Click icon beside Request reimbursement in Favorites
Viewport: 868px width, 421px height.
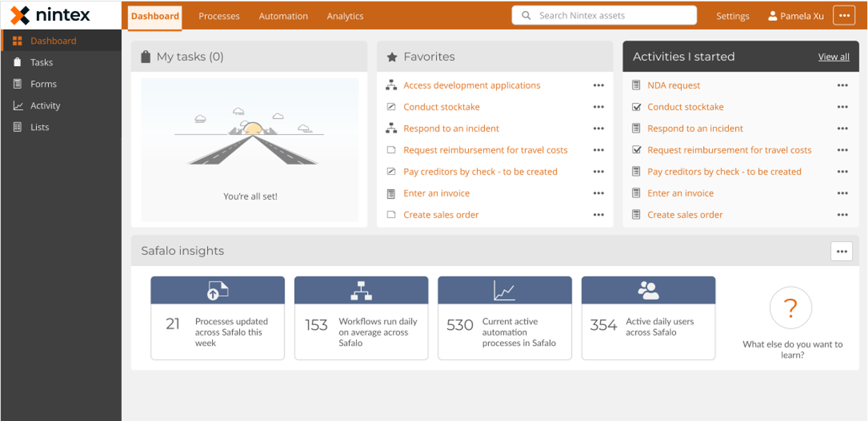coord(391,150)
